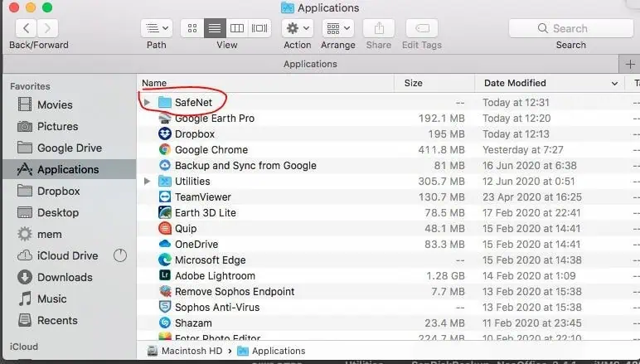
Task: Select the OneDrive app icon
Action: point(164,244)
